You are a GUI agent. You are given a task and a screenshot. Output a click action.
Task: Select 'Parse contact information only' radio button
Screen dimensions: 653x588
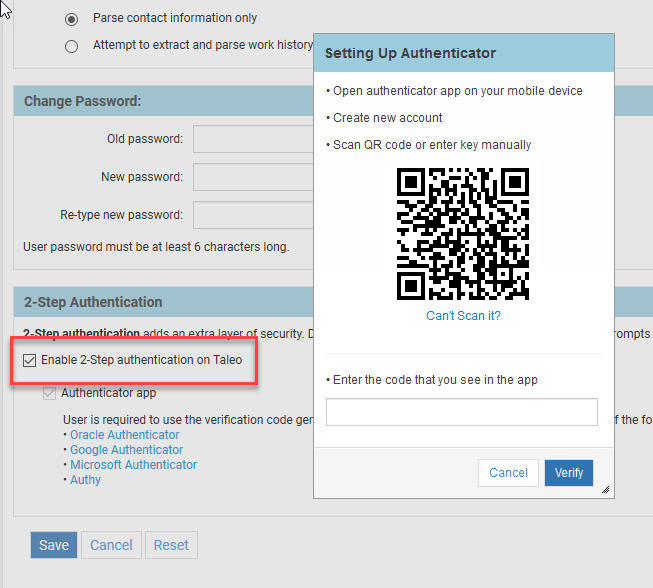pyautogui.click(x=71, y=19)
